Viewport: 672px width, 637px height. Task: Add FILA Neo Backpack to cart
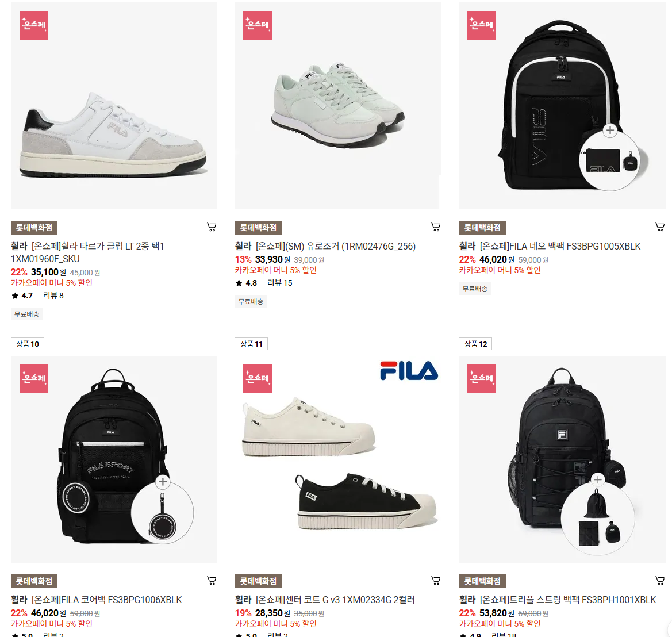[660, 227]
